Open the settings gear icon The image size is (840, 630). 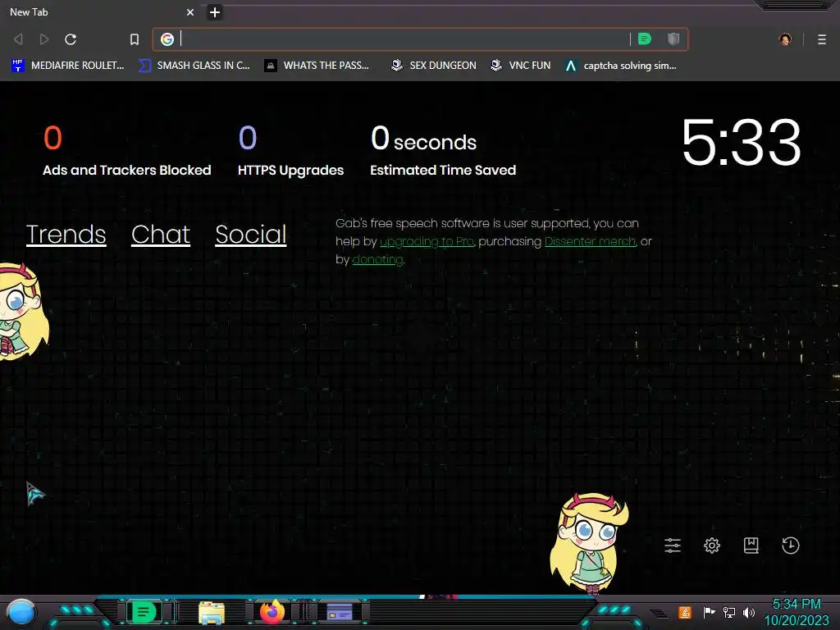click(712, 546)
